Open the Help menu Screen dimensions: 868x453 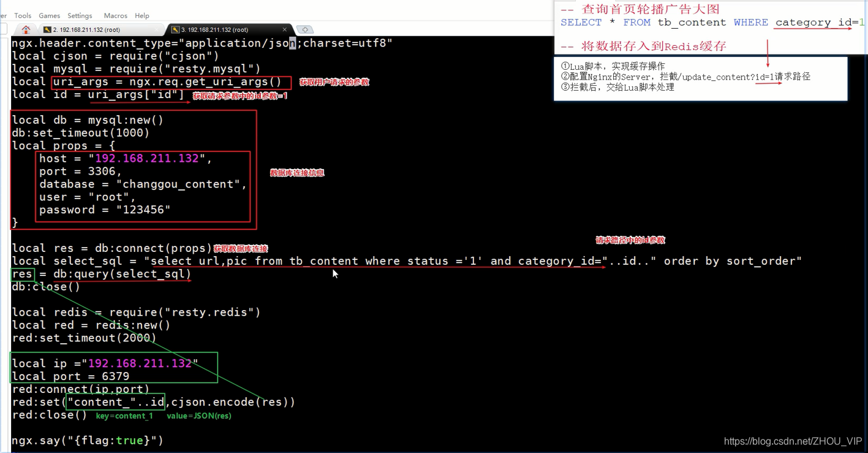tap(142, 15)
